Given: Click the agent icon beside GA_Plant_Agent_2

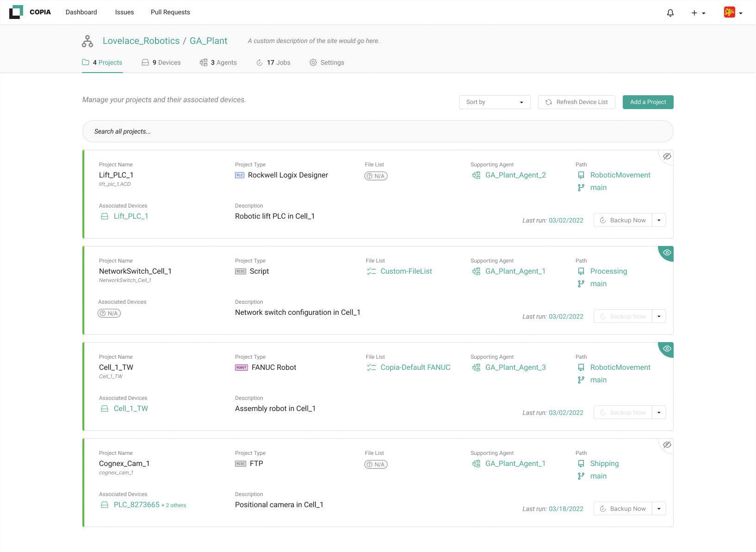Looking at the screenshot, I should click(476, 175).
